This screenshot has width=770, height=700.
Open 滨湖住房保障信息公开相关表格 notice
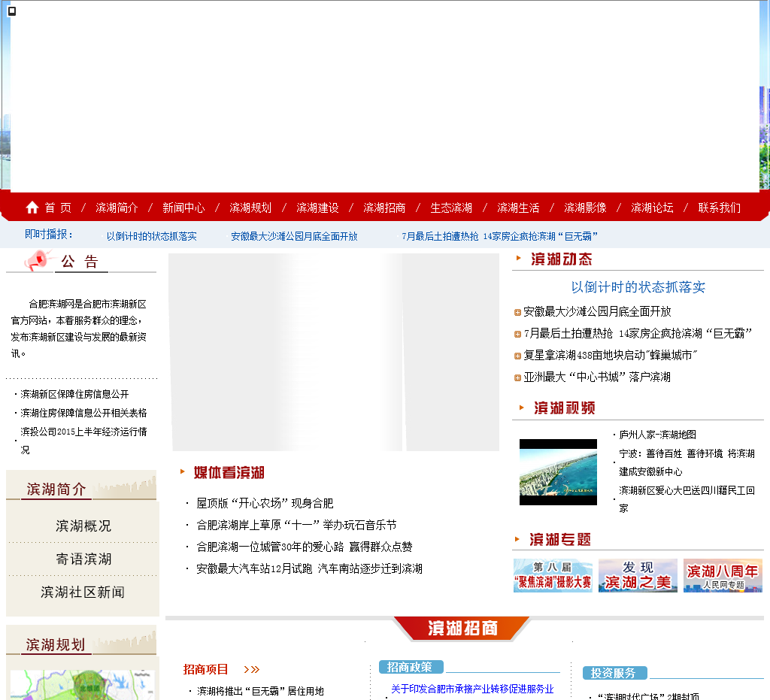84,413
